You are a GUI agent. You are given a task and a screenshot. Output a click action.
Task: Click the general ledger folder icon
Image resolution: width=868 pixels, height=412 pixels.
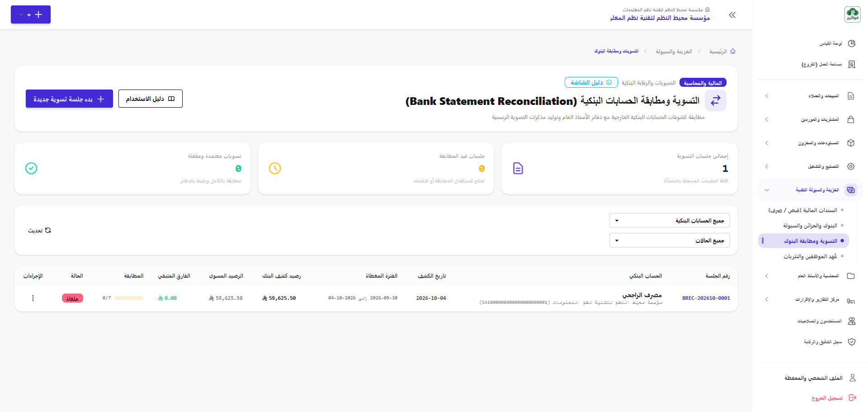point(851,276)
